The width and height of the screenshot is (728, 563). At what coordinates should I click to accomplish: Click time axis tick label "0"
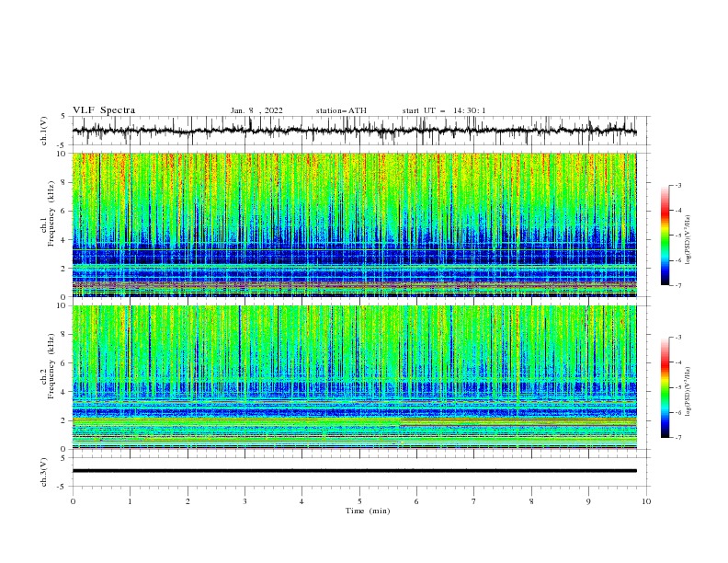[x=73, y=501]
